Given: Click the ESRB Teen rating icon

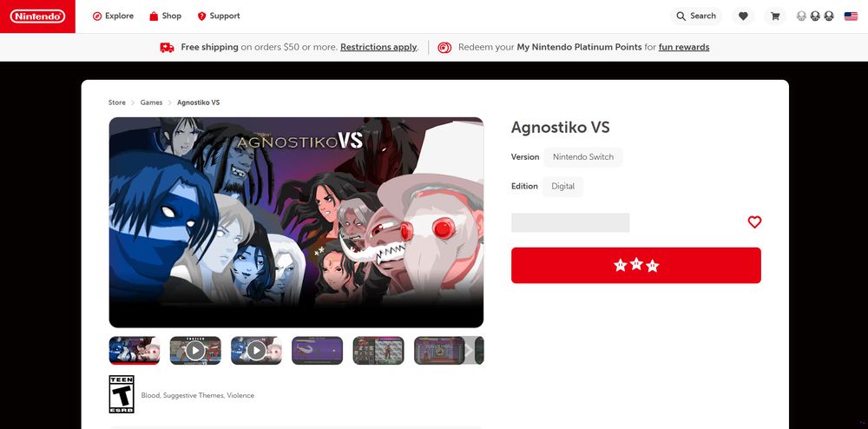Looking at the screenshot, I should click(x=122, y=394).
